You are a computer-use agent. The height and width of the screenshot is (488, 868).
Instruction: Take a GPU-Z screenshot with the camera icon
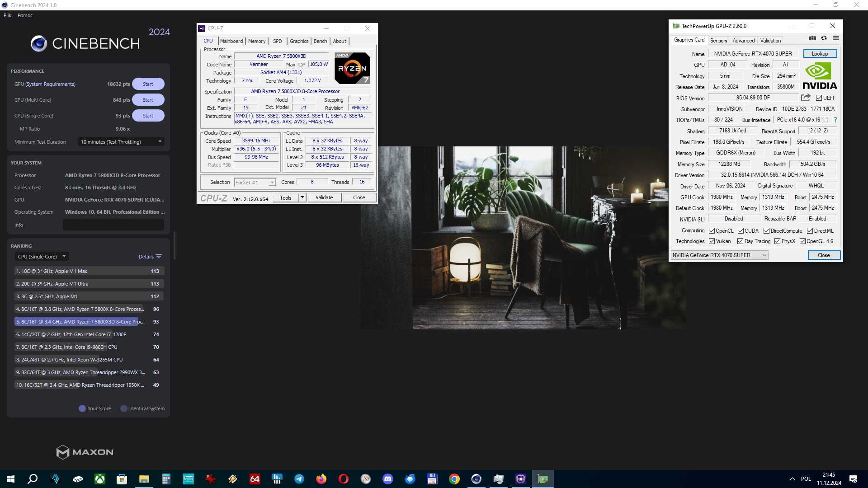coord(812,38)
